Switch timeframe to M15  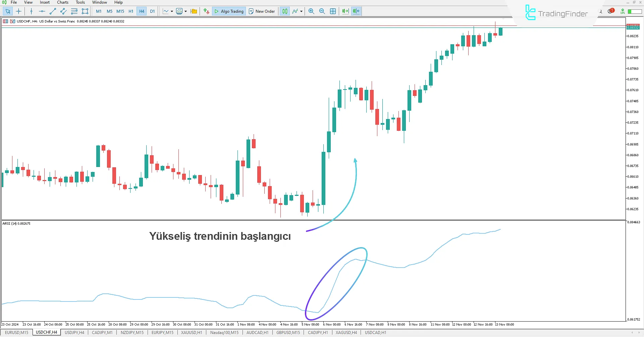tap(120, 11)
